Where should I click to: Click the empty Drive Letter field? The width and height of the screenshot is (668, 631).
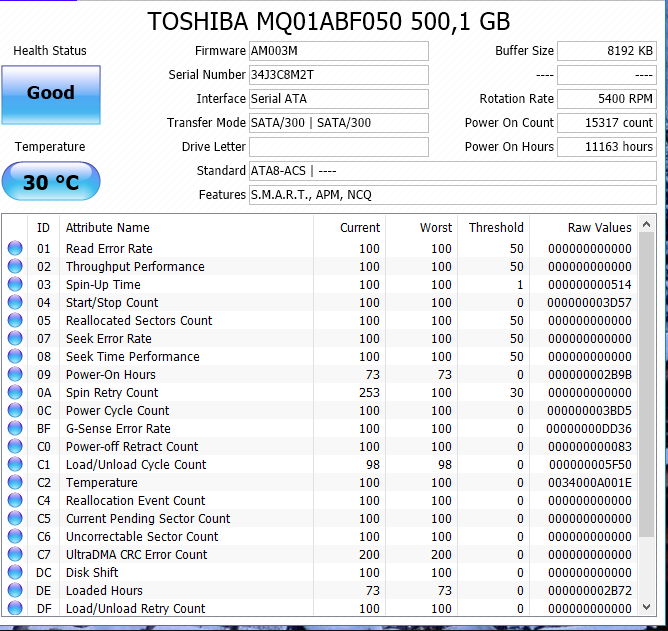(x=339, y=147)
